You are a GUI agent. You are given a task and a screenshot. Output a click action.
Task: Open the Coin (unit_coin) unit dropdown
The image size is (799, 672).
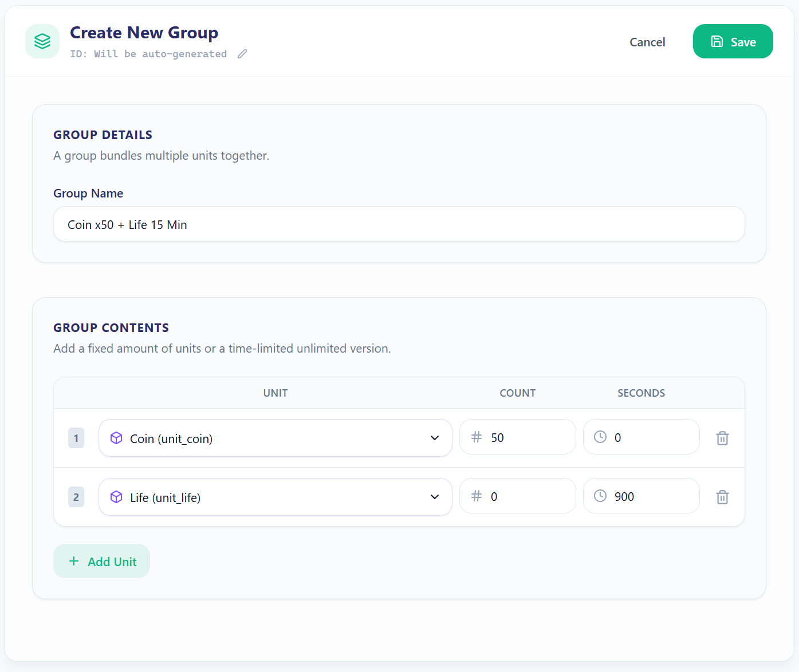tap(275, 438)
